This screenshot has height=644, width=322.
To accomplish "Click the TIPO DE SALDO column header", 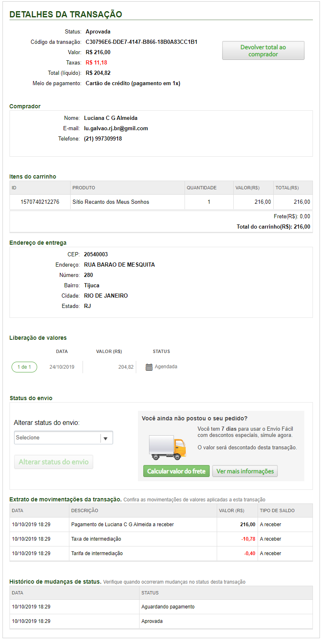I will [x=277, y=510].
